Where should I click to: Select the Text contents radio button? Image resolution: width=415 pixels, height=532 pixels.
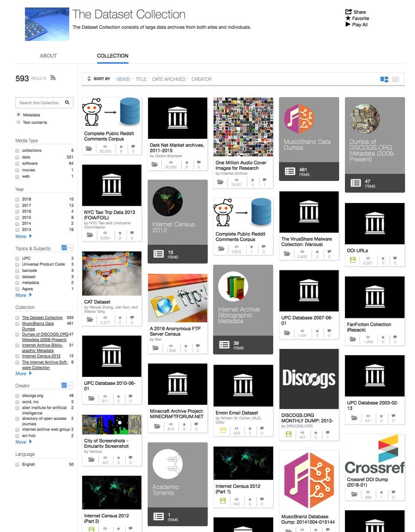click(18, 122)
